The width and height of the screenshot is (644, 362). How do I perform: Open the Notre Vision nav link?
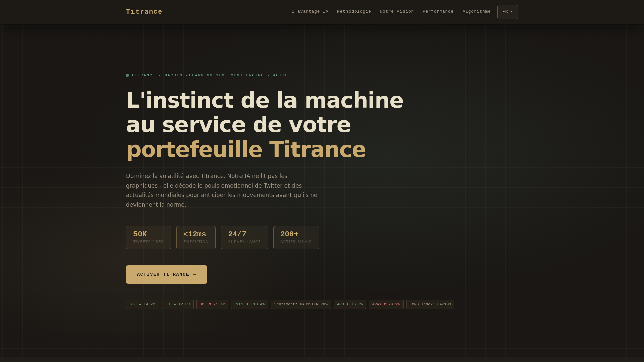point(397,12)
